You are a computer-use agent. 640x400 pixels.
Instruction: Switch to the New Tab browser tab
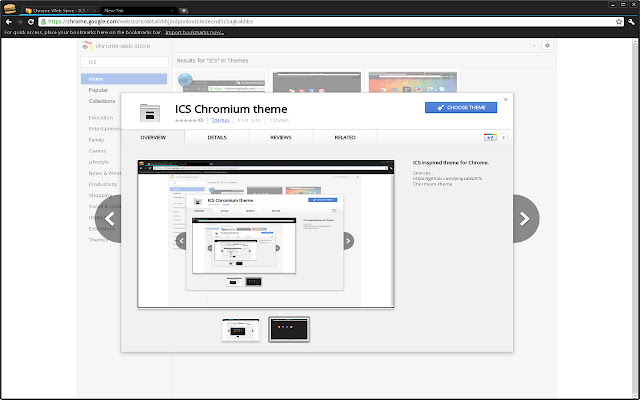138,11
